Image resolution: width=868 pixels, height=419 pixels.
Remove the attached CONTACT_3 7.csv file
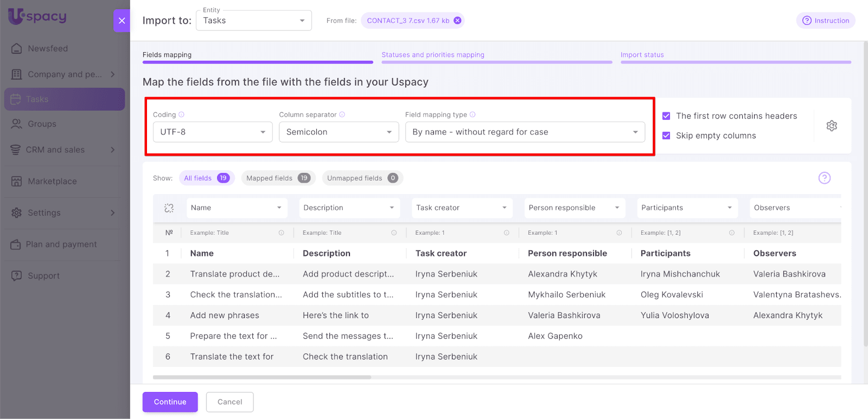[457, 21]
